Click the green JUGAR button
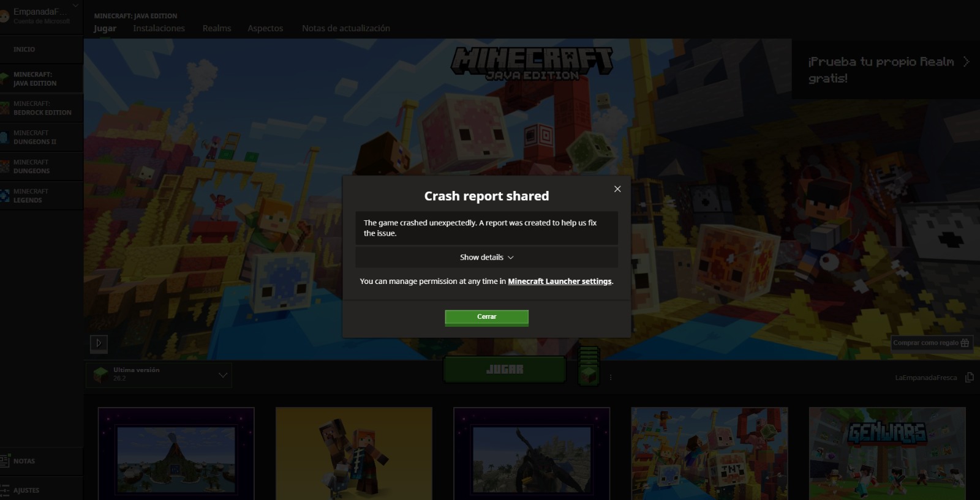This screenshot has width=980, height=500. coord(505,370)
